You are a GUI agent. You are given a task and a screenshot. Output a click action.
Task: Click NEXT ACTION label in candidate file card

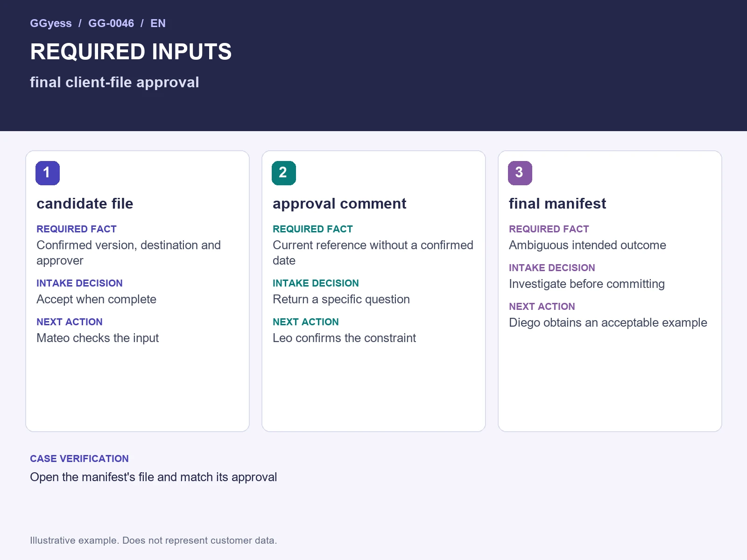[70, 322]
